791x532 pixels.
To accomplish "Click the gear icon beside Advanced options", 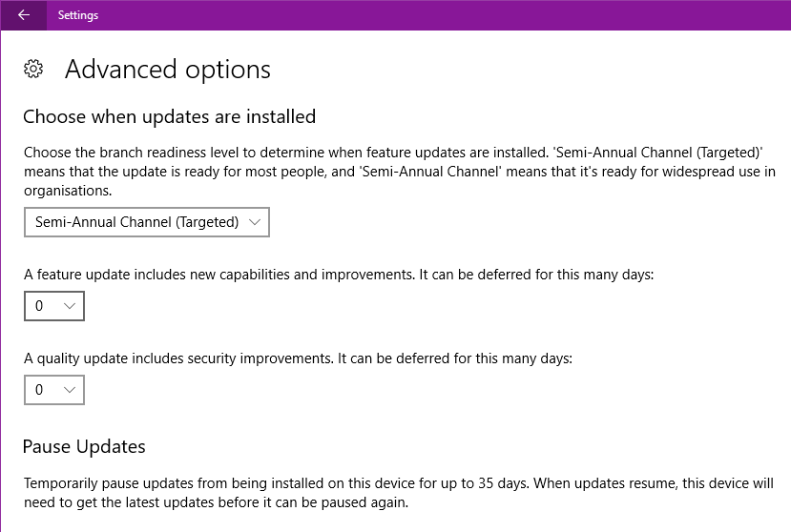I will [33, 69].
